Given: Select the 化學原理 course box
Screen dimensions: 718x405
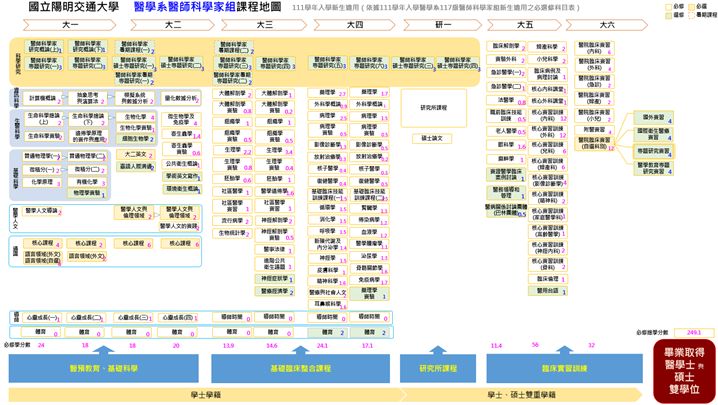Looking at the screenshot, I should point(42,182).
